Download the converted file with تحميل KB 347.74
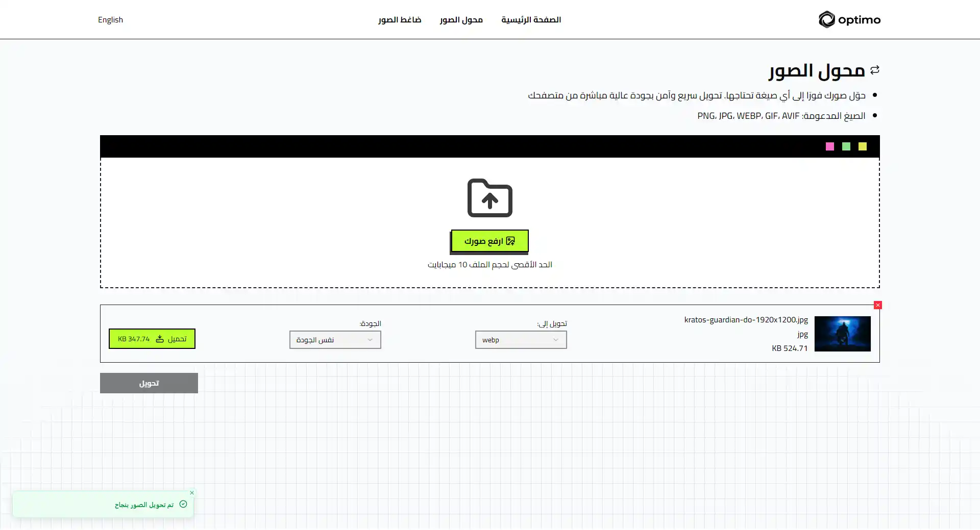 pyautogui.click(x=152, y=339)
